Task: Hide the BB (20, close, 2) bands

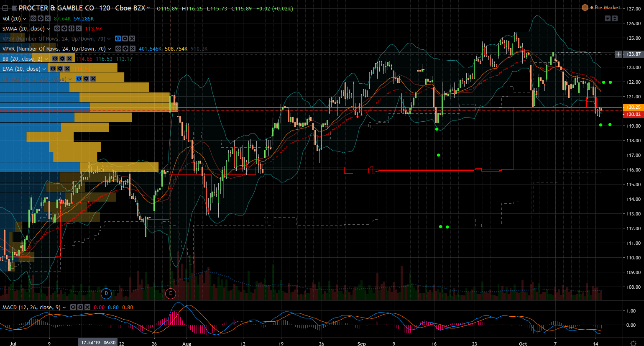Action: (55, 59)
